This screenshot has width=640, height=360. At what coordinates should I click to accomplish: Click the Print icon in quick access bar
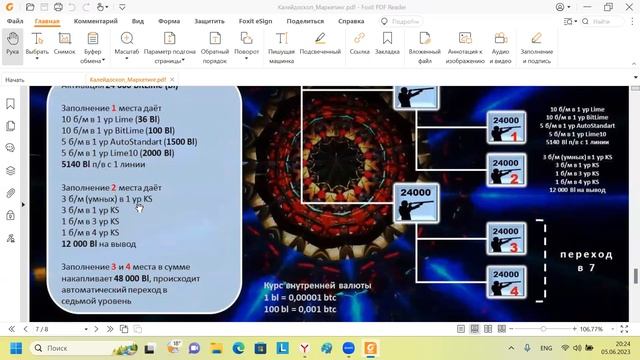(x=58, y=7)
